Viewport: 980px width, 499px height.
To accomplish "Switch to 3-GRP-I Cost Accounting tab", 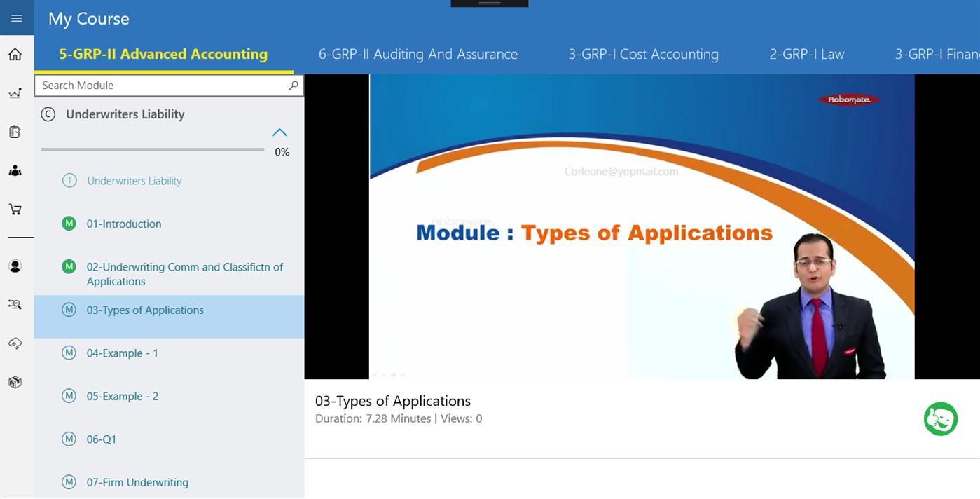I will (643, 54).
